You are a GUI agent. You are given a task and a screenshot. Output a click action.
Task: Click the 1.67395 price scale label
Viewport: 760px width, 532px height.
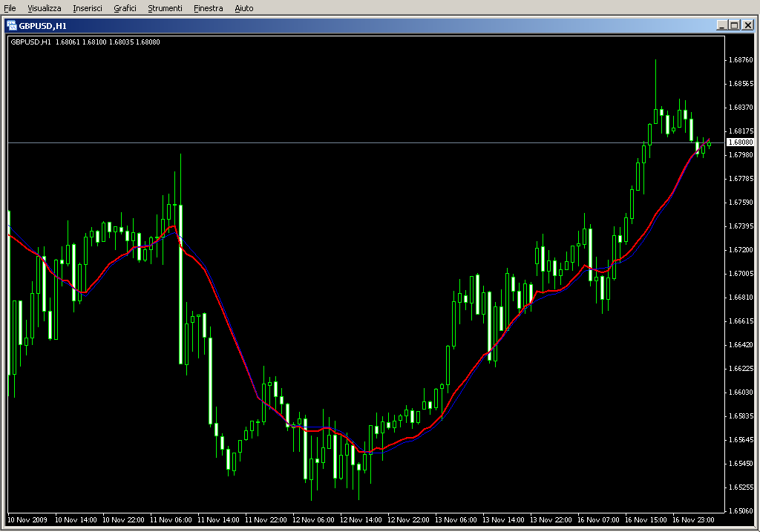(741, 226)
